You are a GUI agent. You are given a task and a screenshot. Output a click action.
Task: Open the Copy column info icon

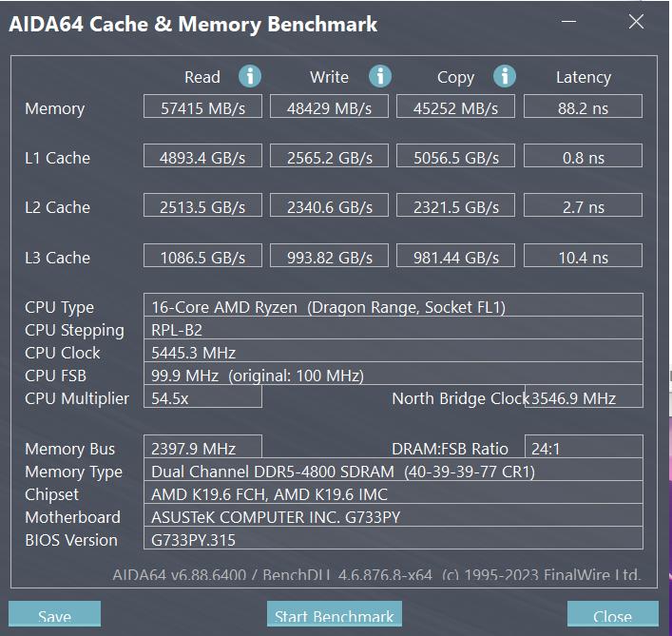pyautogui.click(x=505, y=76)
